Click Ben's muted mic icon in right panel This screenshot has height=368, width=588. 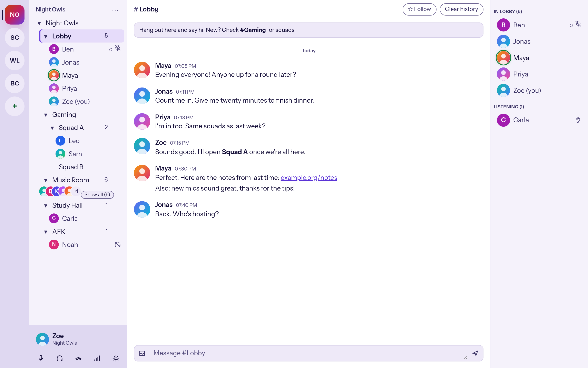pyautogui.click(x=578, y=24)
